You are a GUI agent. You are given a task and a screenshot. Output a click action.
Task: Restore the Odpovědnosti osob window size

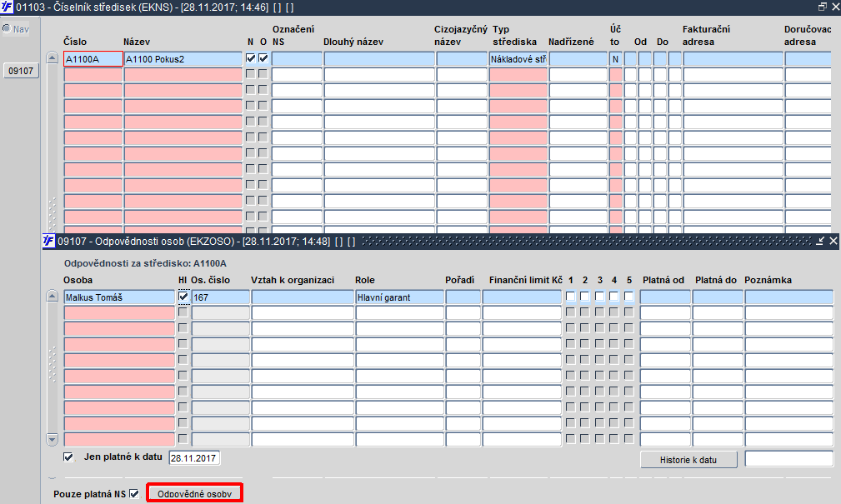click(820, 242)
